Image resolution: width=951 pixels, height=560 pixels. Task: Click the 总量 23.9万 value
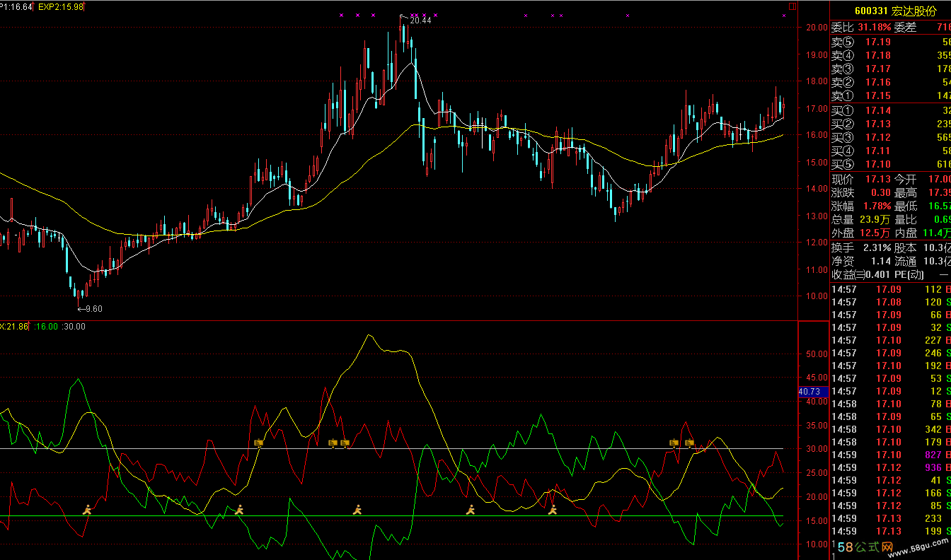(875, 220)
